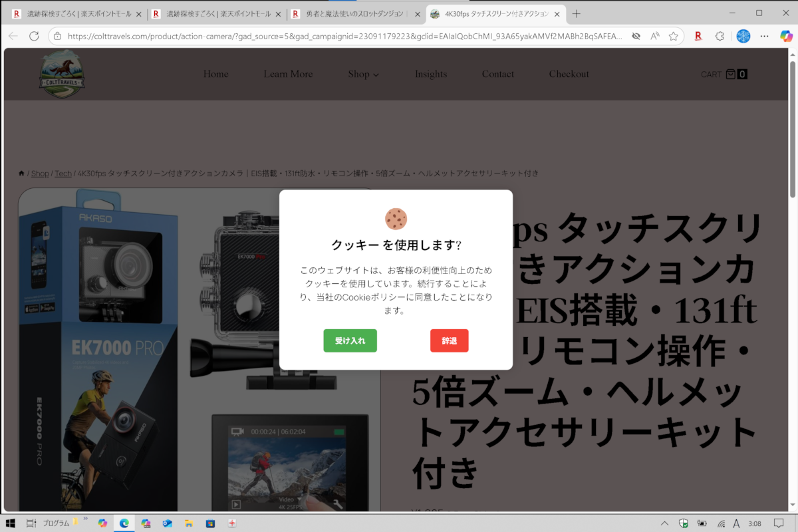Screen dimensions: 798x532
Task: Refresh the current page
Action: point(34,36)
